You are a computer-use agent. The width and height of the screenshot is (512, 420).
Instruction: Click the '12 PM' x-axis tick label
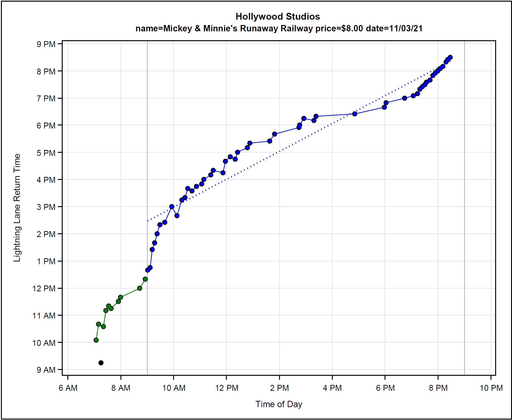tap(227, 388)
